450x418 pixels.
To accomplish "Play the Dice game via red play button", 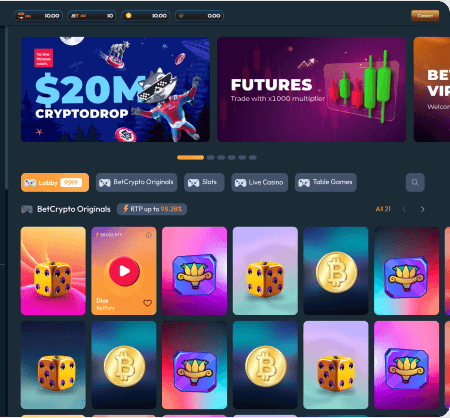I will [124, 271].
